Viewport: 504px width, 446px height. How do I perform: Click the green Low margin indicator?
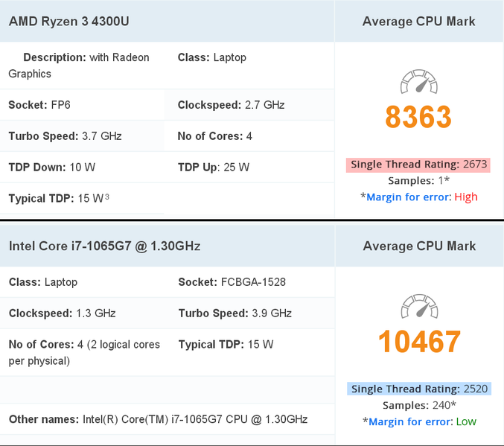coord(466,421)
